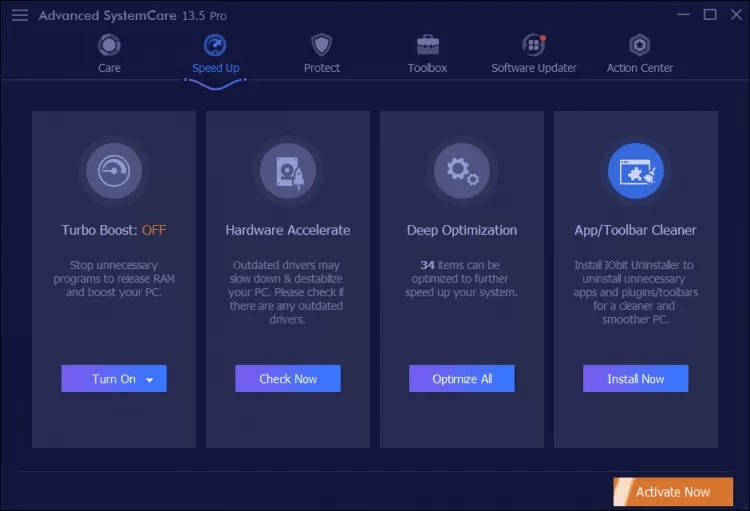Viewport: 750px width, 511px height.
Task: Click the App/Toolbar Cleaner heading
Action: [x=636, y=230]
